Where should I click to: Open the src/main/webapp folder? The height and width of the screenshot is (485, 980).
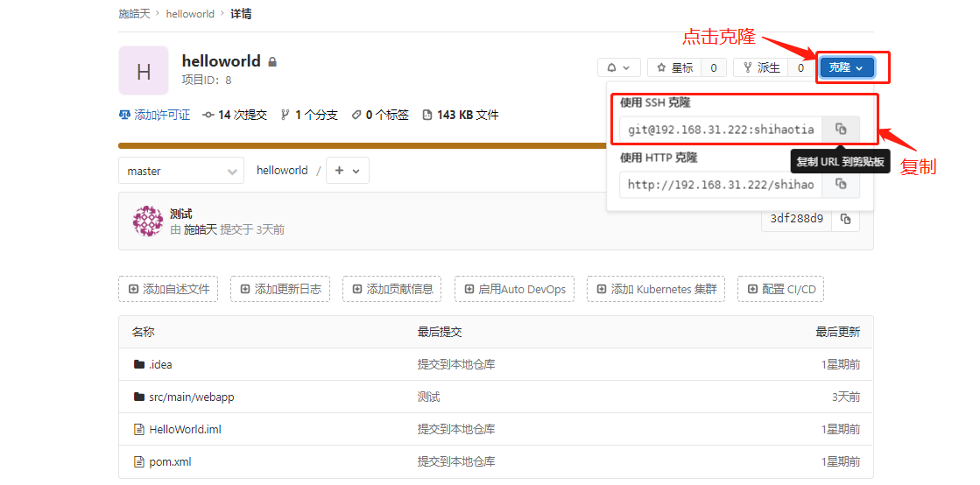pyautogui.click(x=191, y=397)
